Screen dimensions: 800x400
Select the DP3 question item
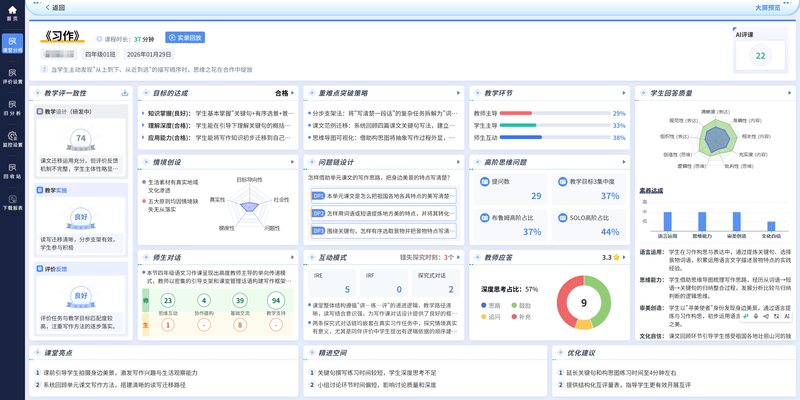(x=384, y=231)
